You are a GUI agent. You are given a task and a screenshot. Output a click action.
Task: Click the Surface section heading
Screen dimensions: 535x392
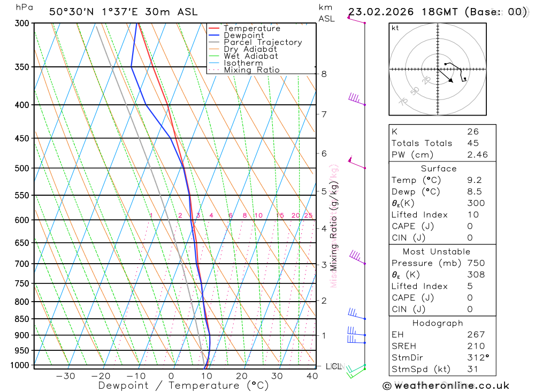[439, 168]
